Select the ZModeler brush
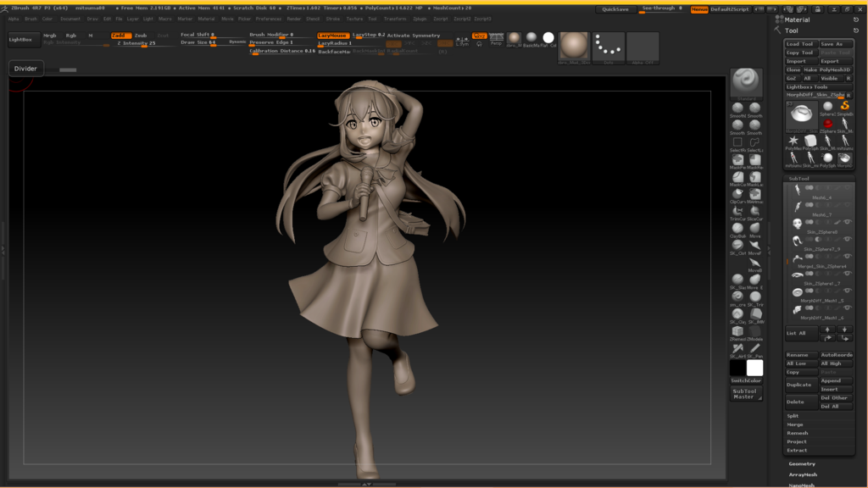 pos(754,331)
